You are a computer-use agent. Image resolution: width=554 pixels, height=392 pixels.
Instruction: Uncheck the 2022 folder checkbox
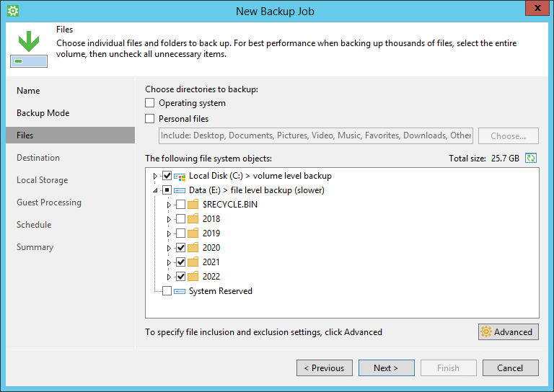click(180, 277)
